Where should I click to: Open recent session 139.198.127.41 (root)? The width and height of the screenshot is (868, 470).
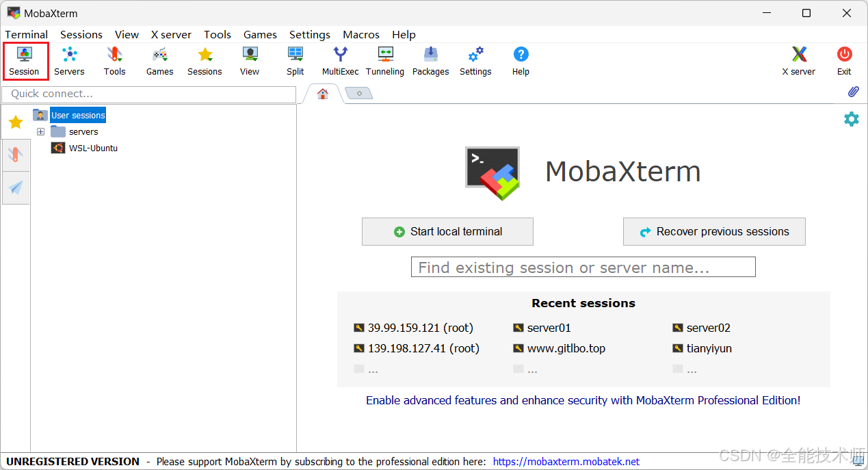coord(417,348)
